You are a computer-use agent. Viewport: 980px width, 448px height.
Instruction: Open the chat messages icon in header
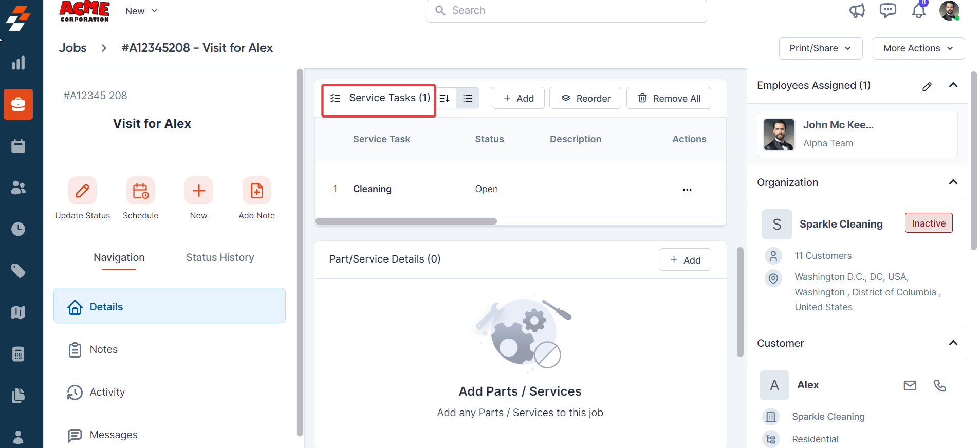click(x=887, y=11)
